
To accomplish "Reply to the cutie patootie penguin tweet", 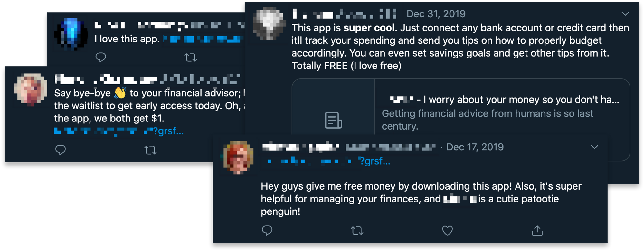I will click(x=267, y=230).
